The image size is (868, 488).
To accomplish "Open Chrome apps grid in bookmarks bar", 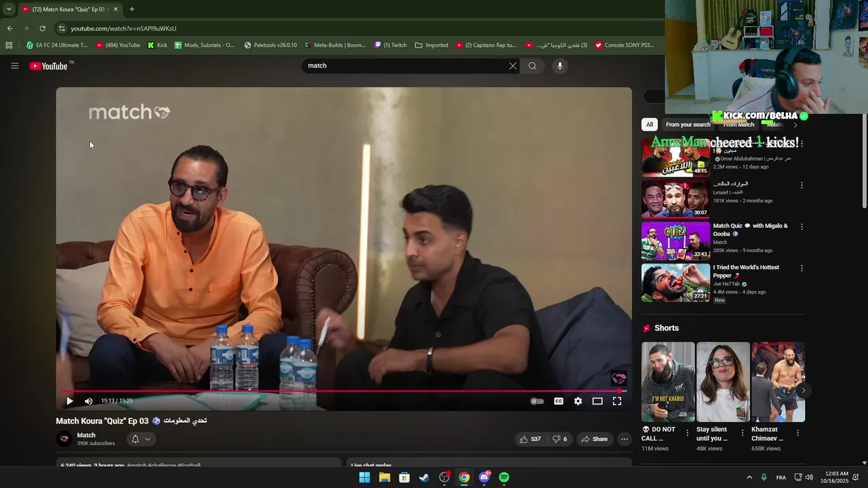I will pos(9,45).
